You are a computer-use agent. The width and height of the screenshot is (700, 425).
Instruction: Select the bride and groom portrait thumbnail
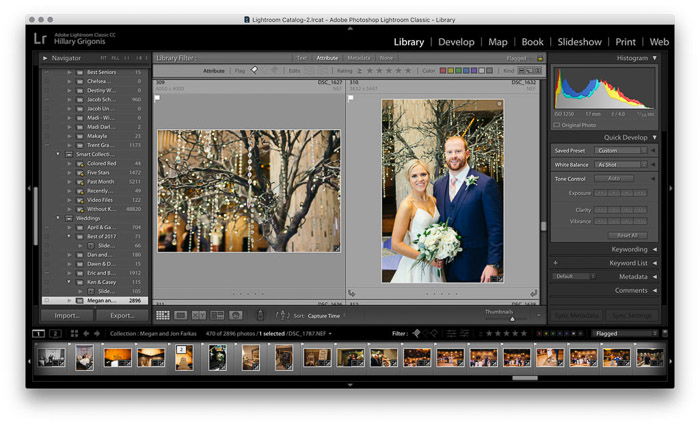(x=441, y=190)
